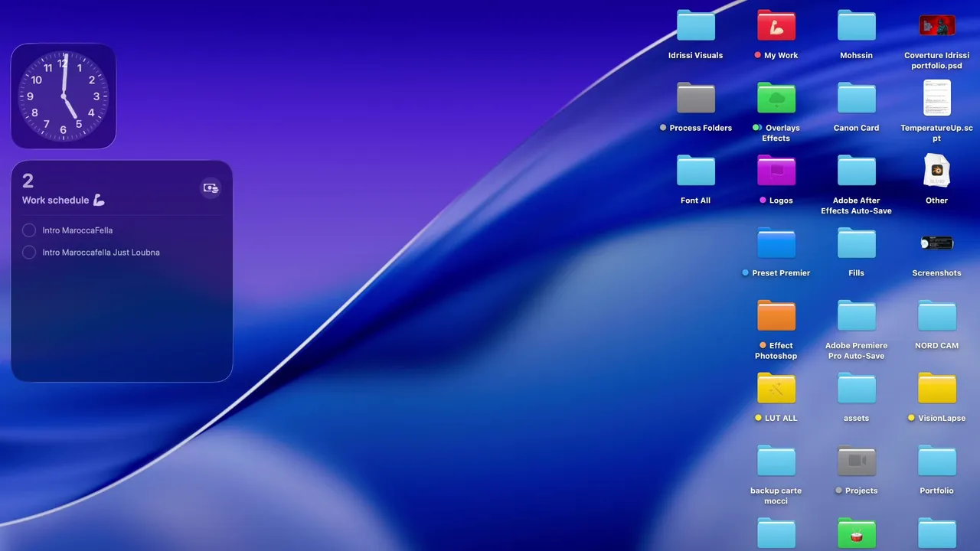Select the yellow VisionLapse folder
Screen dimensions: 980x551
tap(937, 389)
